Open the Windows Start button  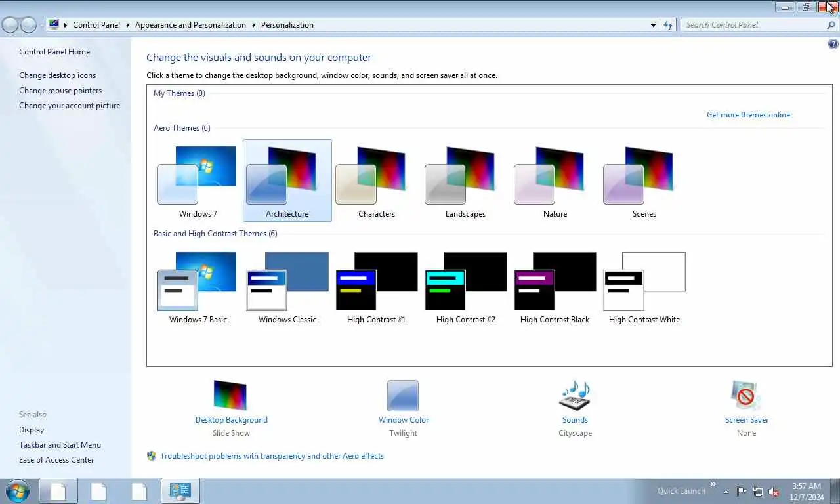17,491
